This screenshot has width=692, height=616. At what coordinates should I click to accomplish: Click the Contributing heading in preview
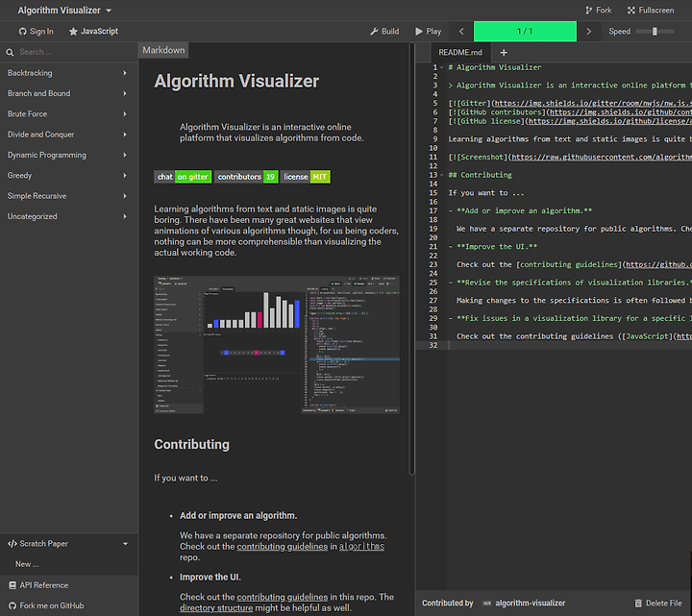click(x=191, y=444)
